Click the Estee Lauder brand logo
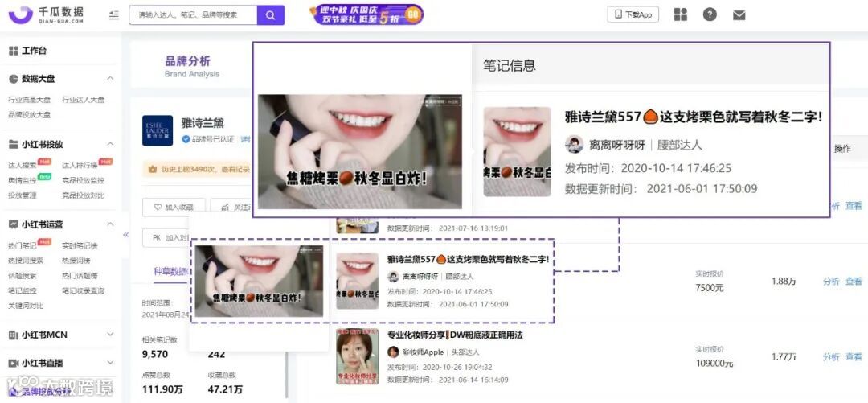This screenshot has width=868, height=403. click(158, 130)
